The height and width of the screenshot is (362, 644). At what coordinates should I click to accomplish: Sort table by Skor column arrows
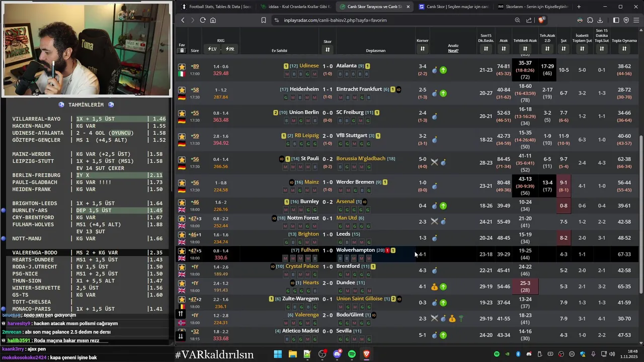click(x=328, y=49)
